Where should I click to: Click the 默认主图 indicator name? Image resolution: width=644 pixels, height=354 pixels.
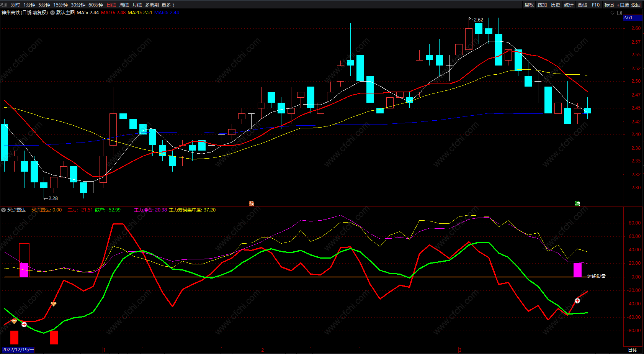pyautogui.click(x=65, y=13)
